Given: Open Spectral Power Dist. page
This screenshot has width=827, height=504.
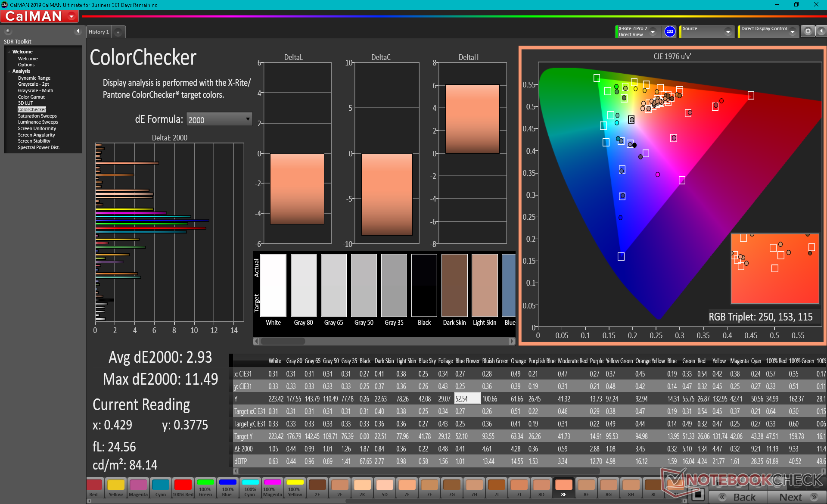Looking at the screenshot, I should [x=39, y=147].
